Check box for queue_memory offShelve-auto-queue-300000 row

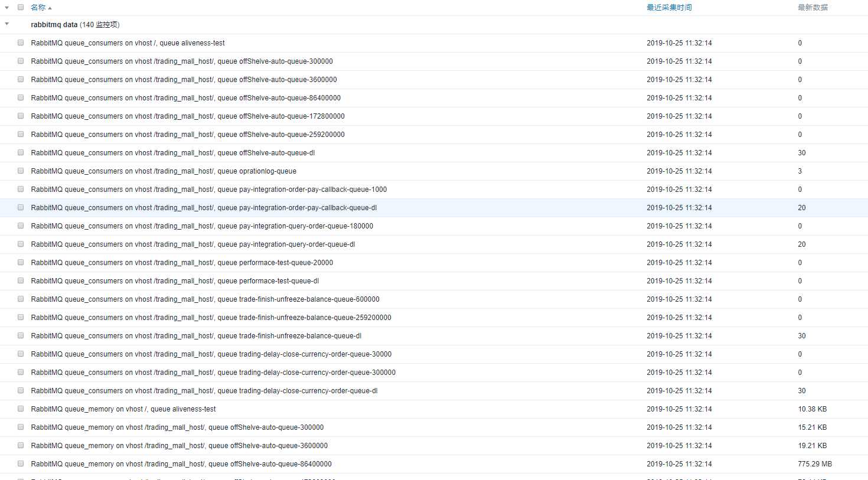coord(21,427)
